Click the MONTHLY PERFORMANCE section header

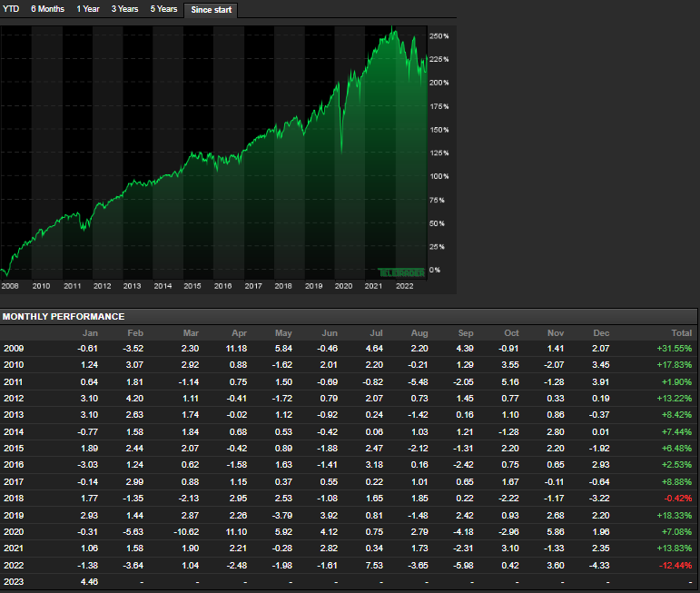tap(64, 316)
